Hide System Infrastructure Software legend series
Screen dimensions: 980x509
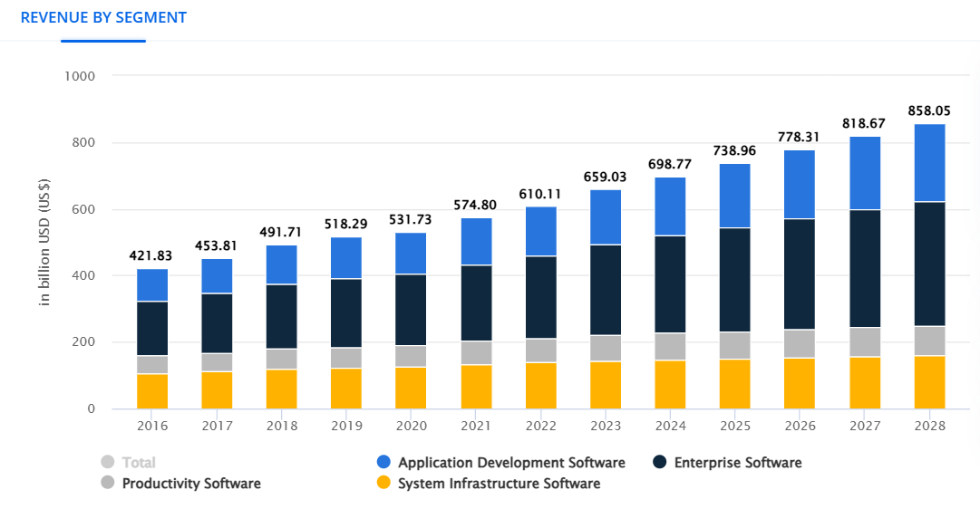pos(499,484)
